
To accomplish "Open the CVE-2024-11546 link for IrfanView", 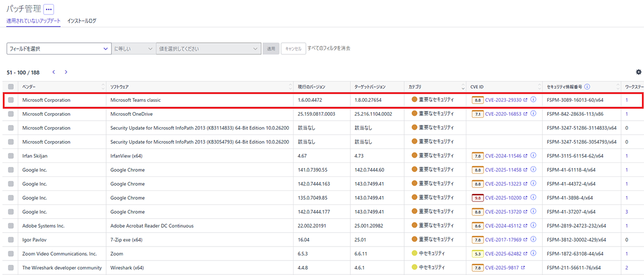I will click(x=503, y=155).
